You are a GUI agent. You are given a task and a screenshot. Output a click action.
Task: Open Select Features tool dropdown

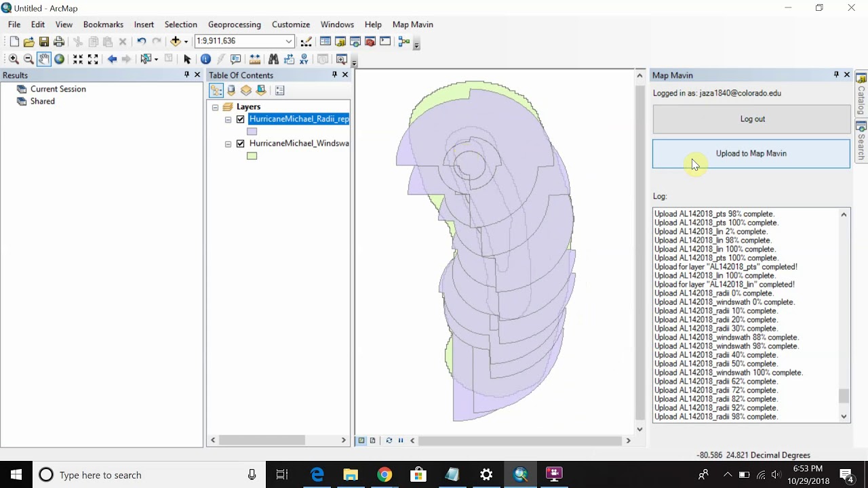156,60
